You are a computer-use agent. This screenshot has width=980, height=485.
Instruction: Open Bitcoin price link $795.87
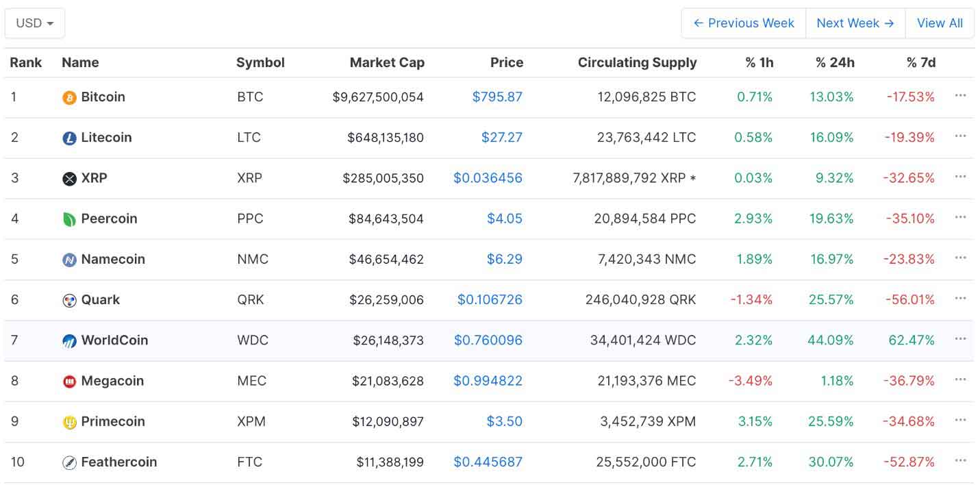[x=497, y=97]
